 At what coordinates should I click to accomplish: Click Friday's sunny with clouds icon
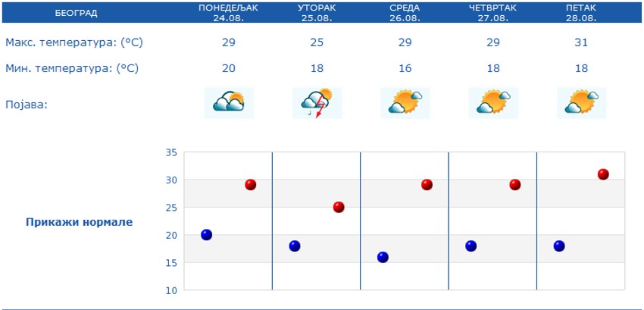(581, 102)
